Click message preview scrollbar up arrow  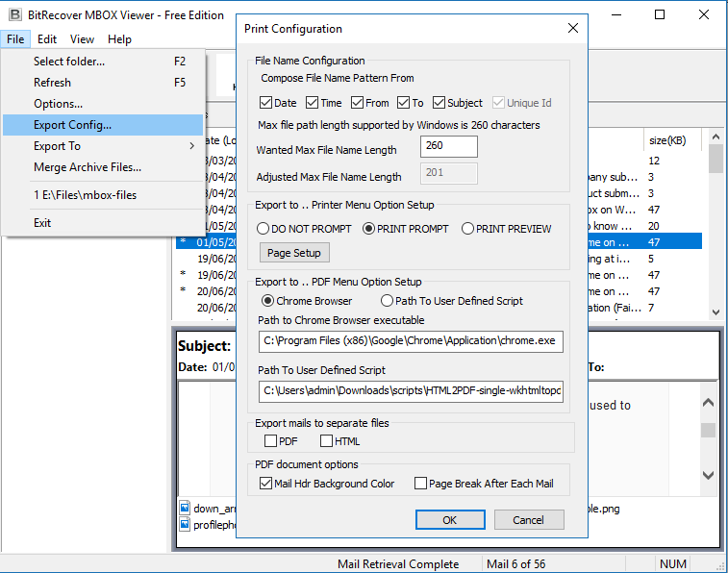coord(708,402)
